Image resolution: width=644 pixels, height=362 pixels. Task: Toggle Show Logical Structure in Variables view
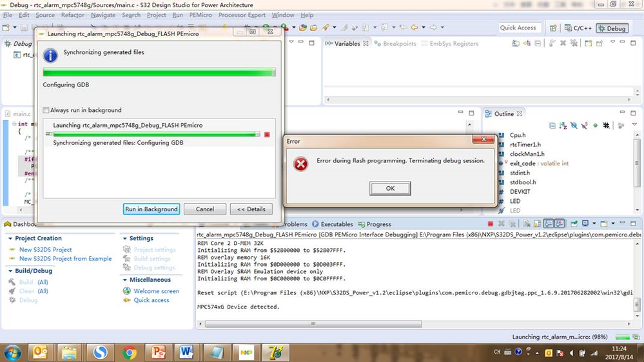coord(527,43)
